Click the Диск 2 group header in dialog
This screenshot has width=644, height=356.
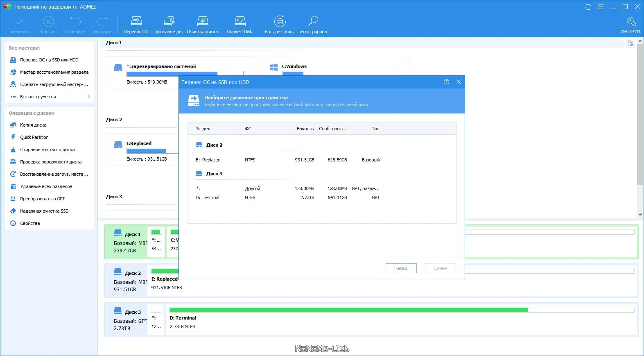click(209, 145)
